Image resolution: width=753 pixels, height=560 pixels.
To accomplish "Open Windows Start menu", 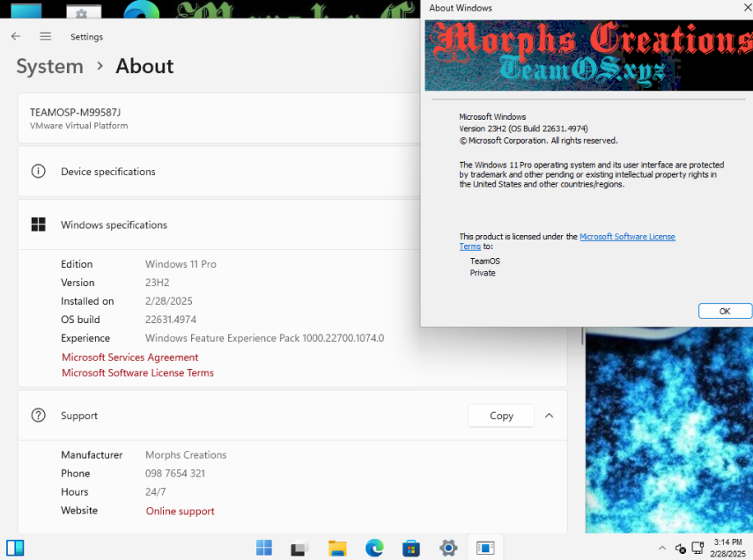I will point(264,548).
